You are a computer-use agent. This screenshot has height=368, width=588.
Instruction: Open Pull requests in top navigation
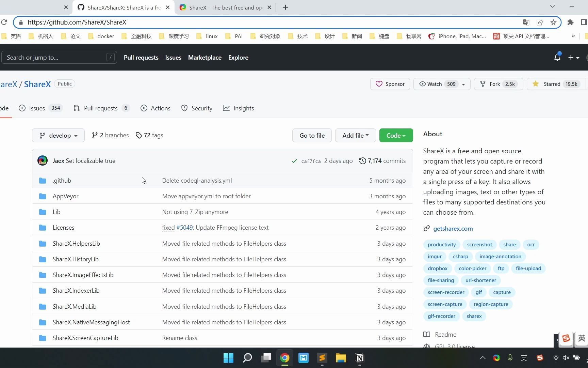(x=141, y=58)
